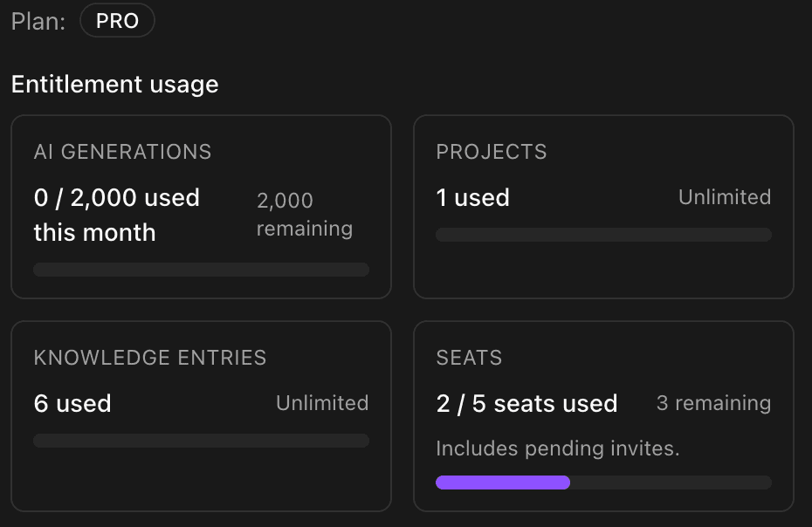The image size is (812, 527).
Task: Click the 2 / 5 seats used text
Action: click(526, 403)
